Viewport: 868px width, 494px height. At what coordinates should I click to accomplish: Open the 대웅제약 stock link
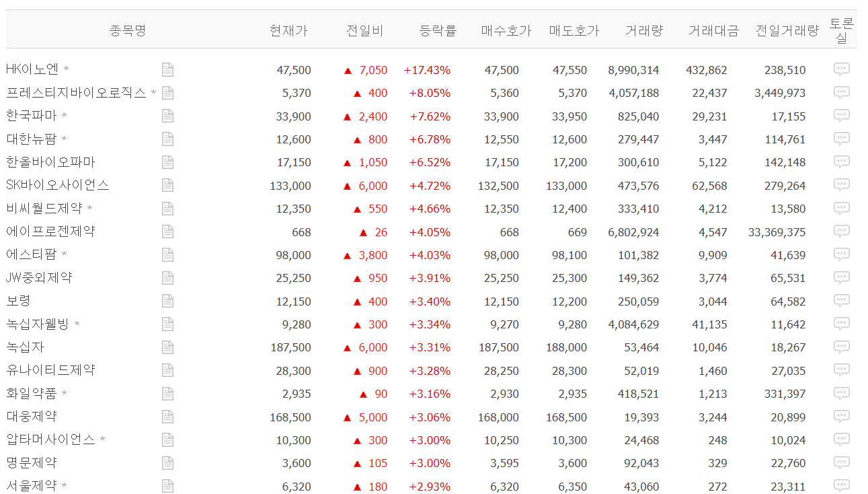[x=31, y=417]
